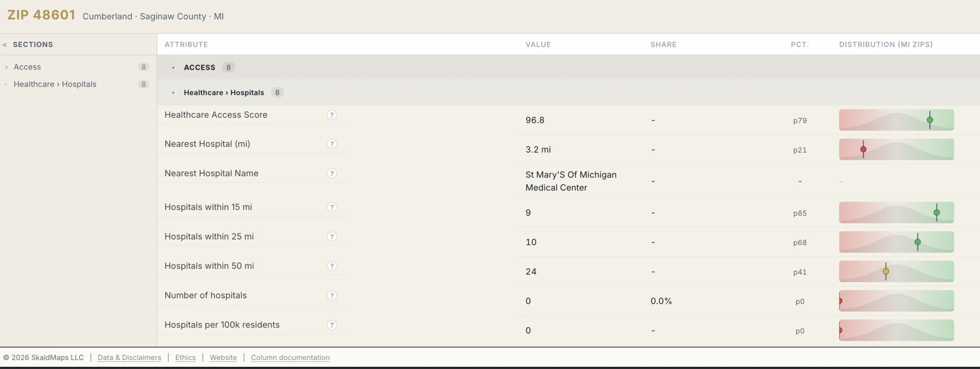Select the percentile p41
Viewport: 980px width, 369px height.
[x=800, y=272]
